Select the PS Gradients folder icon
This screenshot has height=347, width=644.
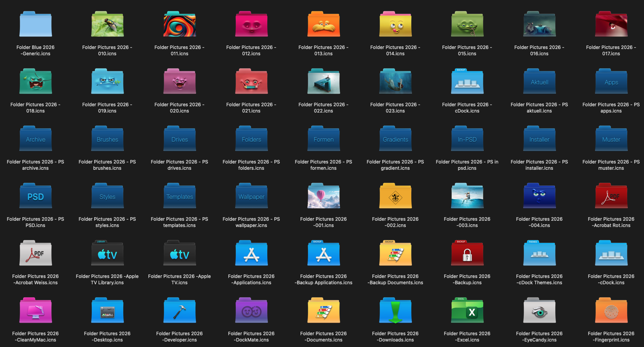click(x=395, y=139)
